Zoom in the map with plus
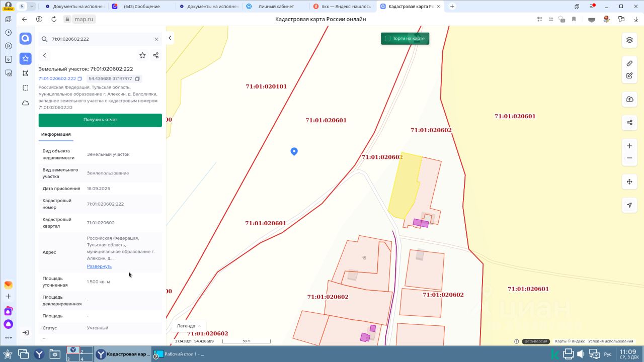The width and height of the screenshot is (644, 362). 629,146
